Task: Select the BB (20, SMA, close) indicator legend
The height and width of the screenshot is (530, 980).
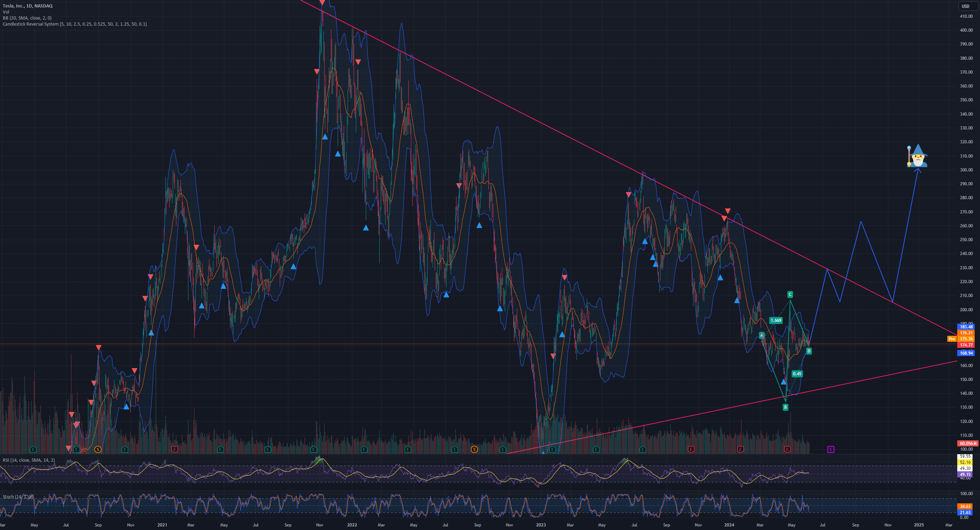Action: point(27,18)
